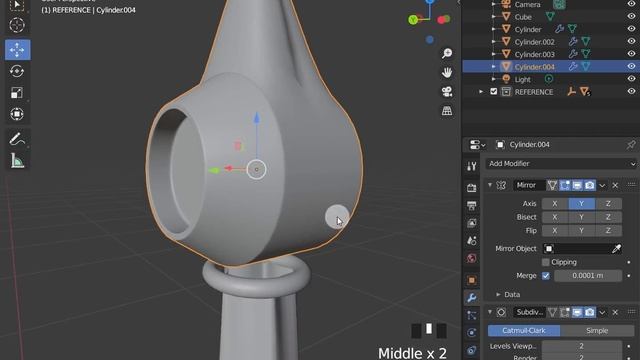Toggle Mirror modifier on cage icon
The width and height of the screenshot is (640, 360).
tap(552, 185)
